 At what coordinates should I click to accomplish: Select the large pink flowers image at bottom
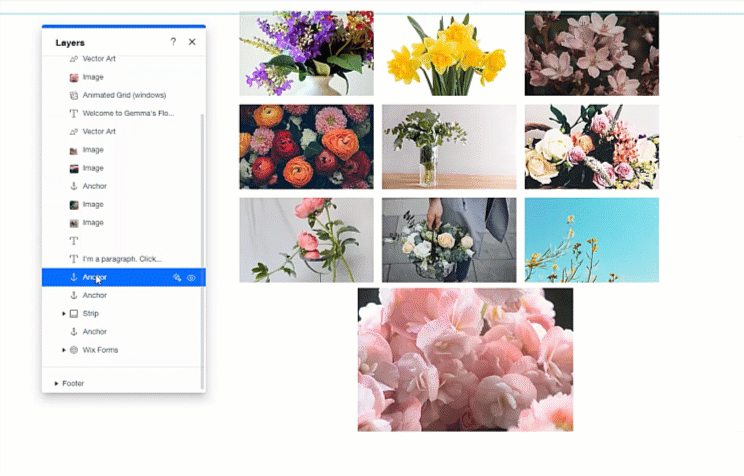[x=465, y=359]
